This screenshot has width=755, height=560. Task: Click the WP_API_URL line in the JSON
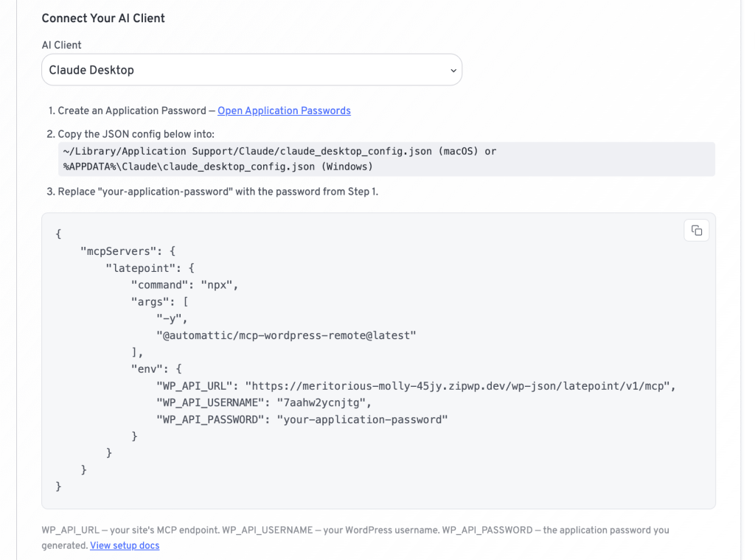coord(416,386)
